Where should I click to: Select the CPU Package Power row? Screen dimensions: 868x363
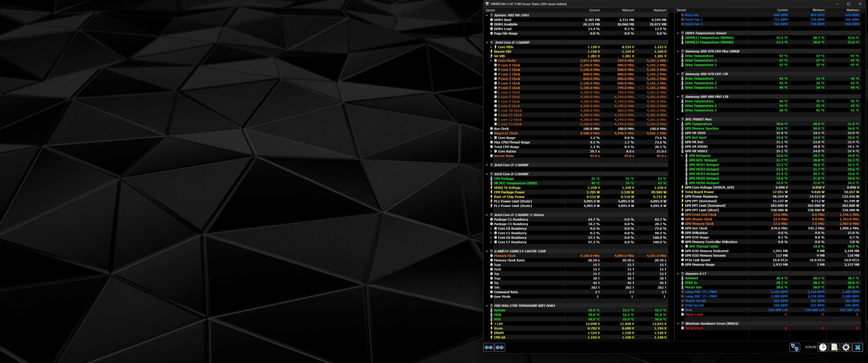[509, 192]
